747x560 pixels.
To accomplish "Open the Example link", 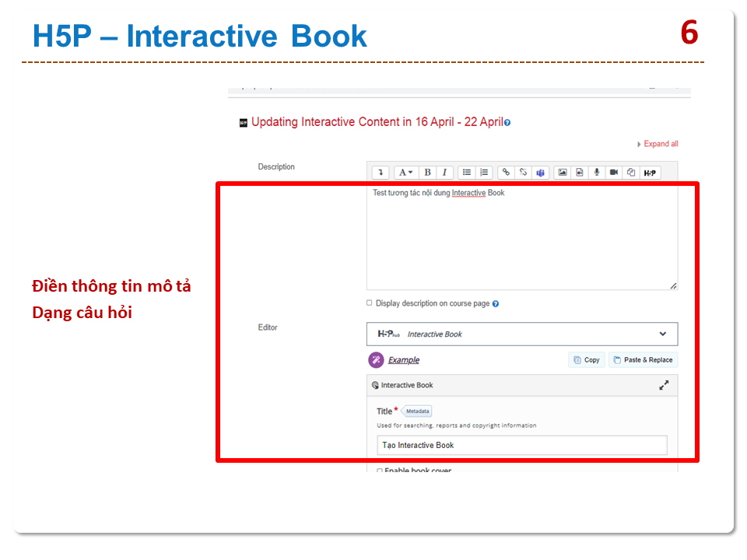I will [x=403, y=360].
